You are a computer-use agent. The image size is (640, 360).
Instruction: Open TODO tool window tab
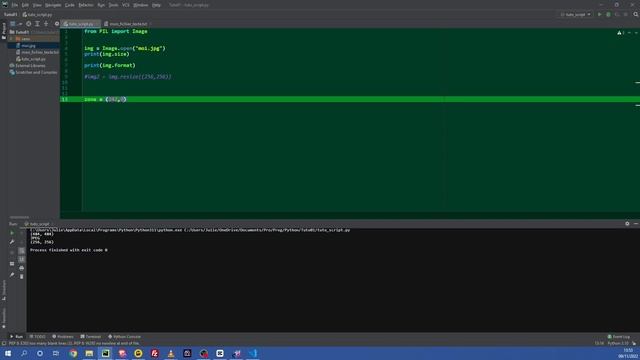tap(38, 337)
